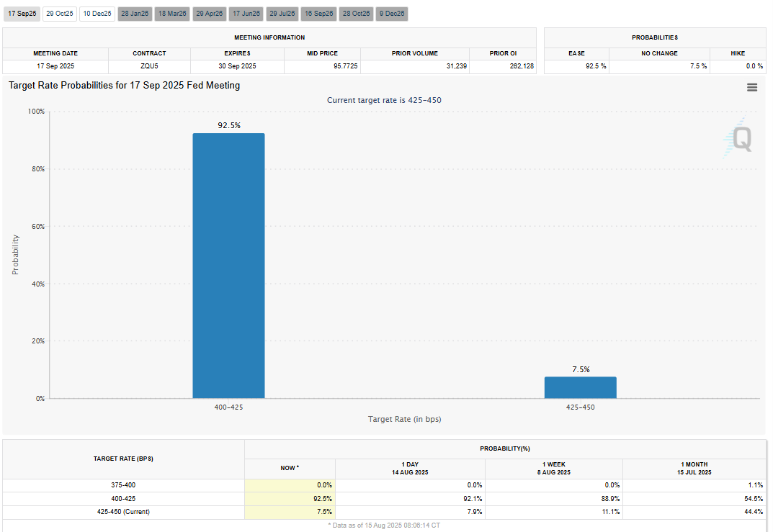Open the 16 Sep26 meeting tab
This screenshot has width=773, height=532.
pos(319,14)
